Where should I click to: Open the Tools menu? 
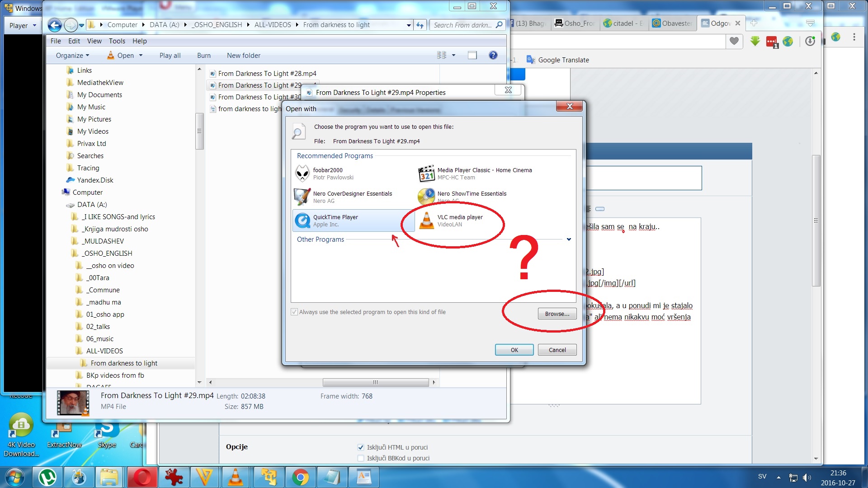tap(117, 41)
